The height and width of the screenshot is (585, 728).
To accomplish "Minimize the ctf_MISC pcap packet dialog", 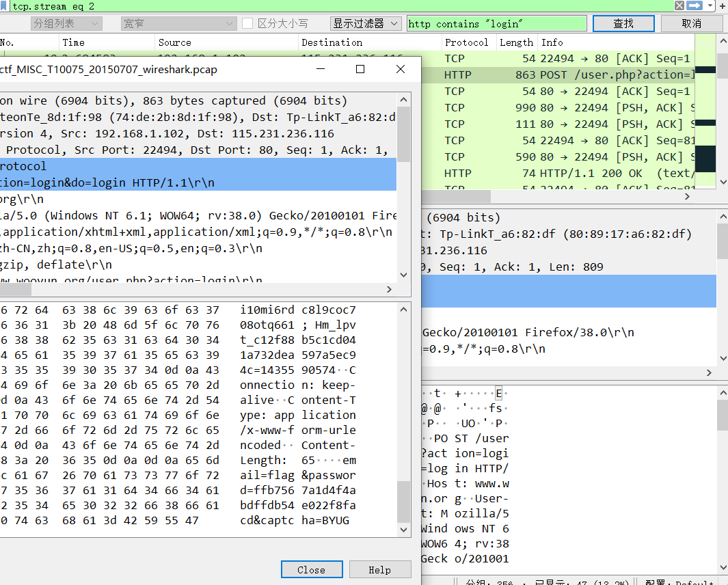I will (321, 69).
